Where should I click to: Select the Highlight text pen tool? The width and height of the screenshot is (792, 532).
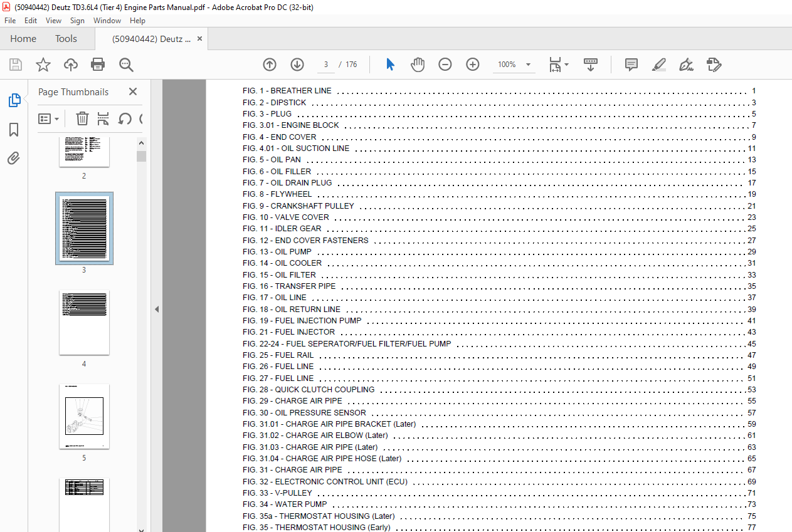[659, 65]
